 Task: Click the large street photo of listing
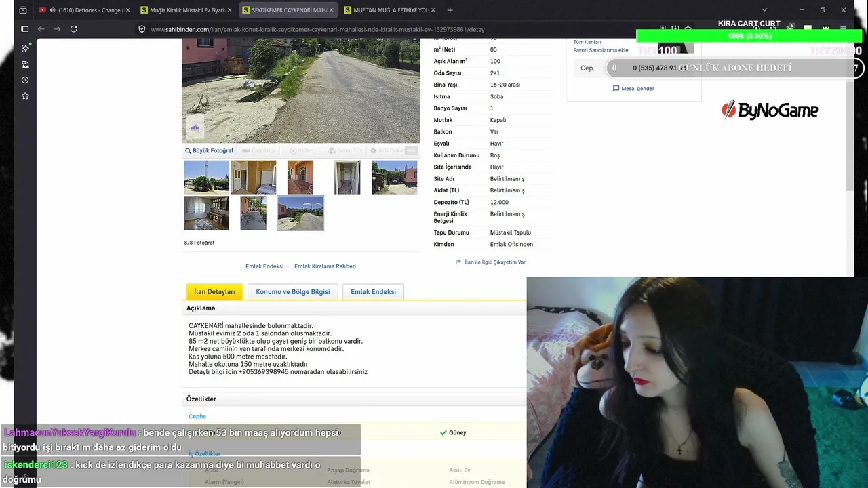coord(301,91)
